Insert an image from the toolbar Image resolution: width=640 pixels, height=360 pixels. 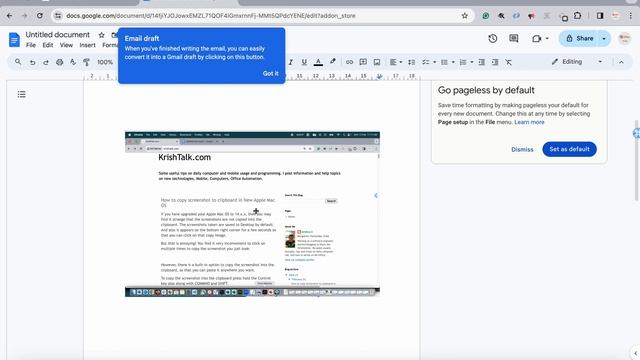(x=377, y=62)
